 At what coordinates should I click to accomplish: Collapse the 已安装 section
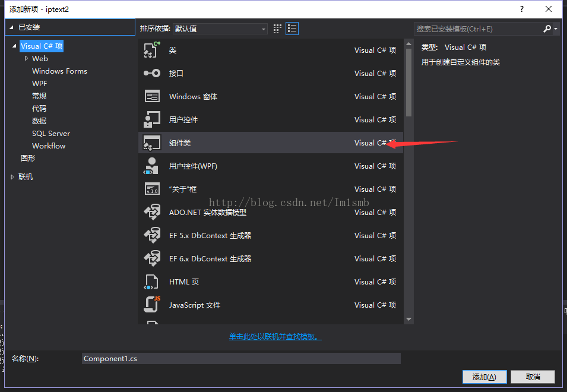(11, 27)
